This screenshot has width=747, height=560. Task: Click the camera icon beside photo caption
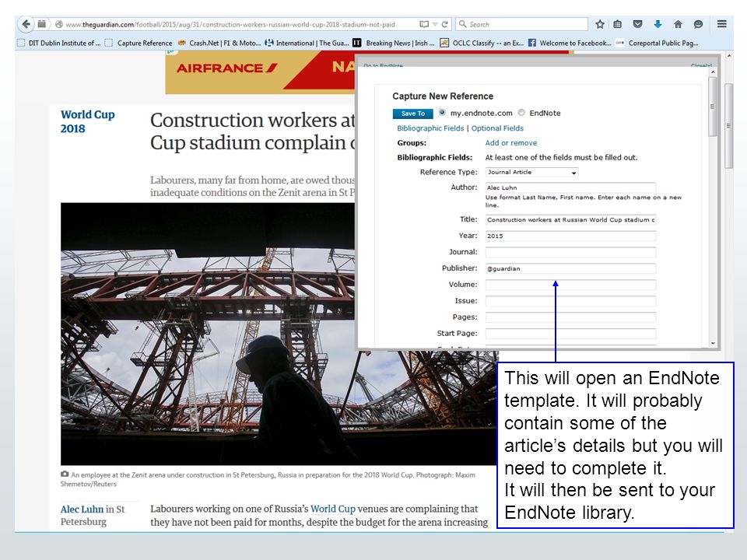(65, 474)
